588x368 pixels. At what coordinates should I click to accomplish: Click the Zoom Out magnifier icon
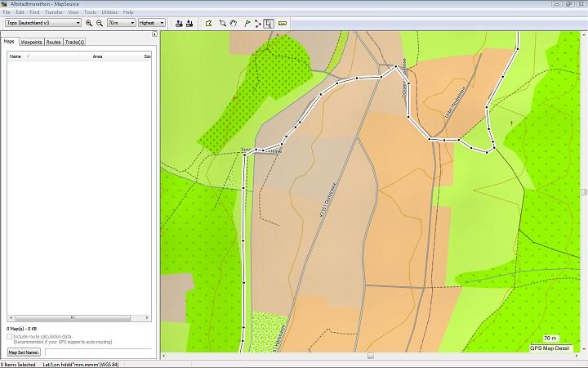pyautogui.click(x=100, y=23)
